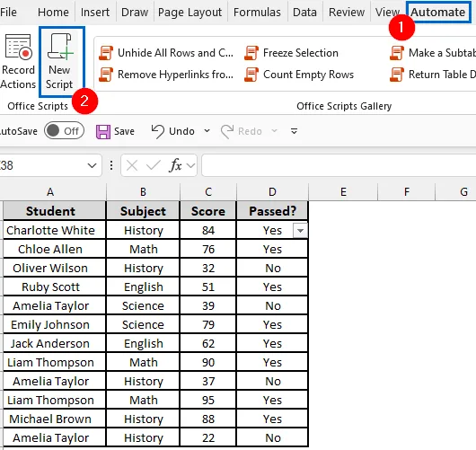Screen dimensions: 476x450
Task: Select the Subject header cell
Action: pos(143,211)
